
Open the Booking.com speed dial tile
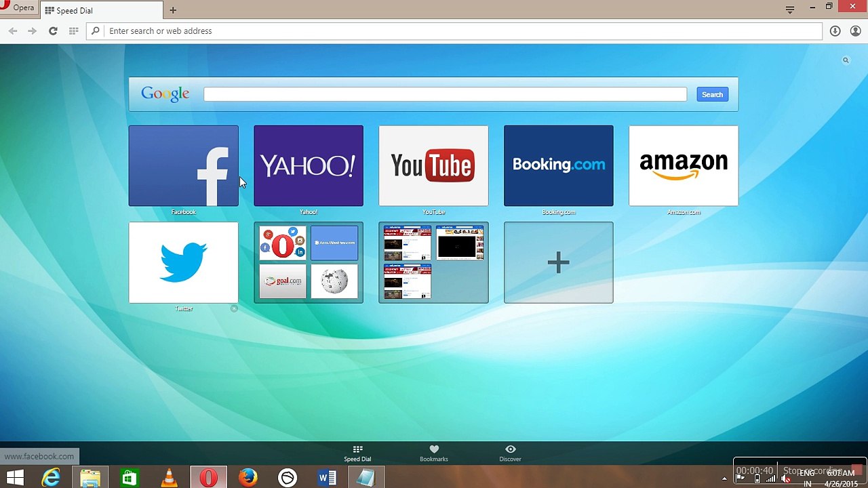click(x=559, y=165)
